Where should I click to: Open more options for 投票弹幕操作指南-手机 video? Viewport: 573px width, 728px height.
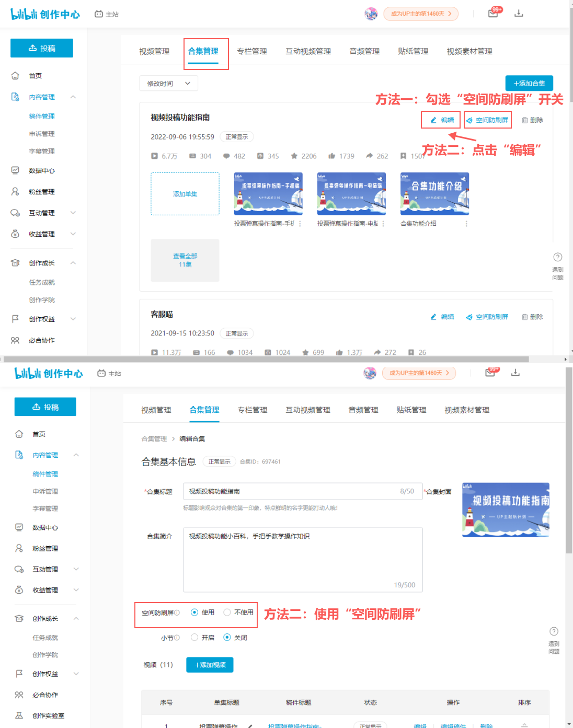300,224
